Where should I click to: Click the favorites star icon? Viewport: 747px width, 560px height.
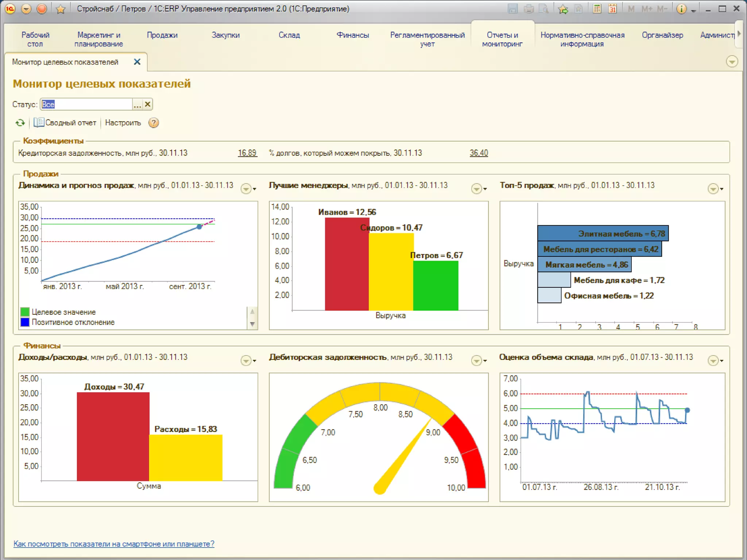(x=61, y=9)
